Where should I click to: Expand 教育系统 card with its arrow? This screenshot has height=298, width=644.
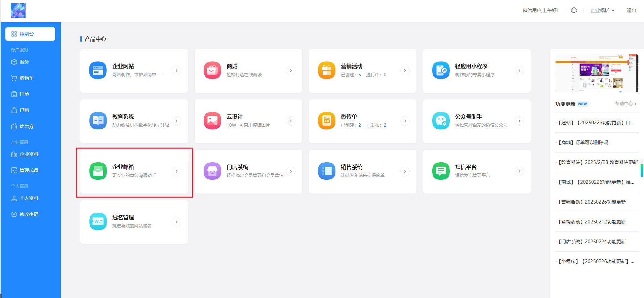[176, 121]
